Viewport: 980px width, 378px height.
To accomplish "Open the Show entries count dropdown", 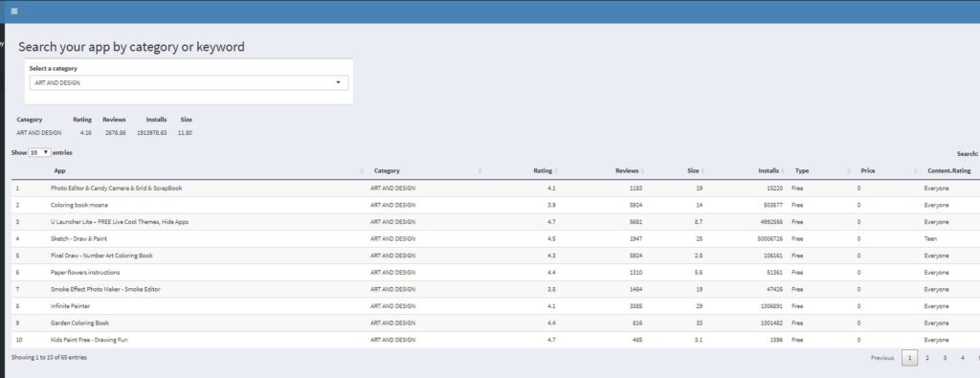I will click(39, 152).
